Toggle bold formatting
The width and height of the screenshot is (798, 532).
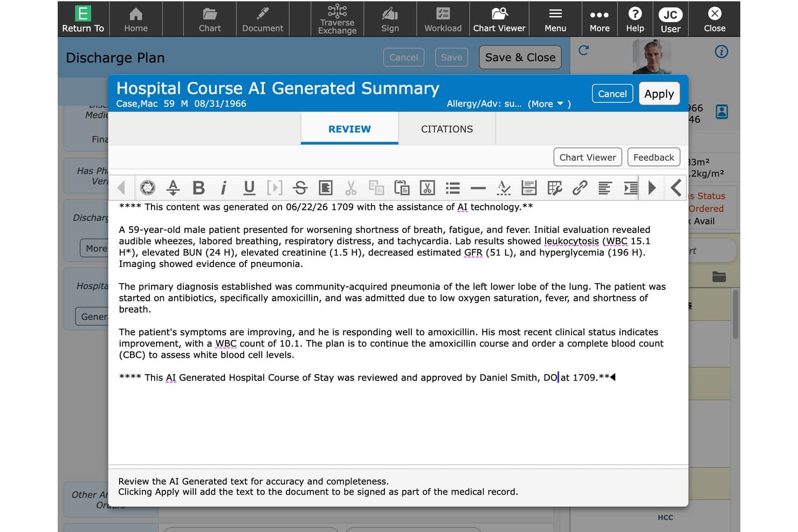click(198, 188)
